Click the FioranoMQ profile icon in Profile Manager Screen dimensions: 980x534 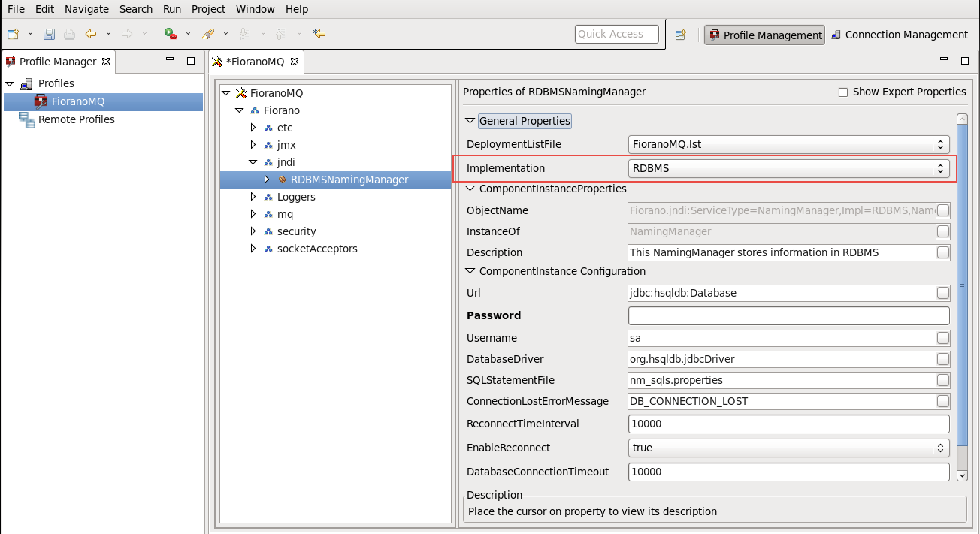coord(41,101)
